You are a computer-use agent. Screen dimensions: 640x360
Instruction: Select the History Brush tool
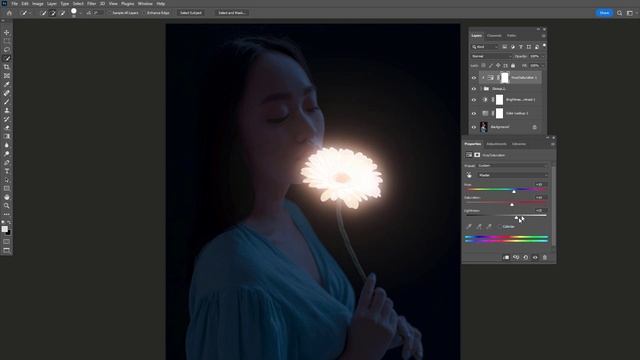coord(7,119)
